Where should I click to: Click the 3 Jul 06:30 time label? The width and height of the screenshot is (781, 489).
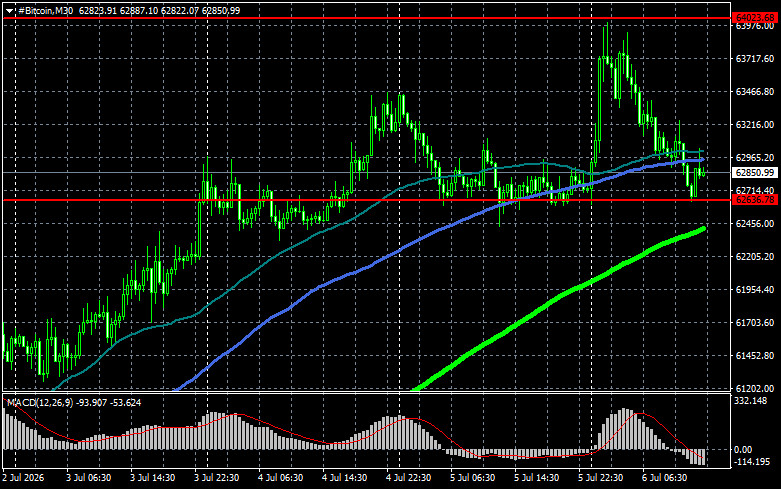(89, 478)
